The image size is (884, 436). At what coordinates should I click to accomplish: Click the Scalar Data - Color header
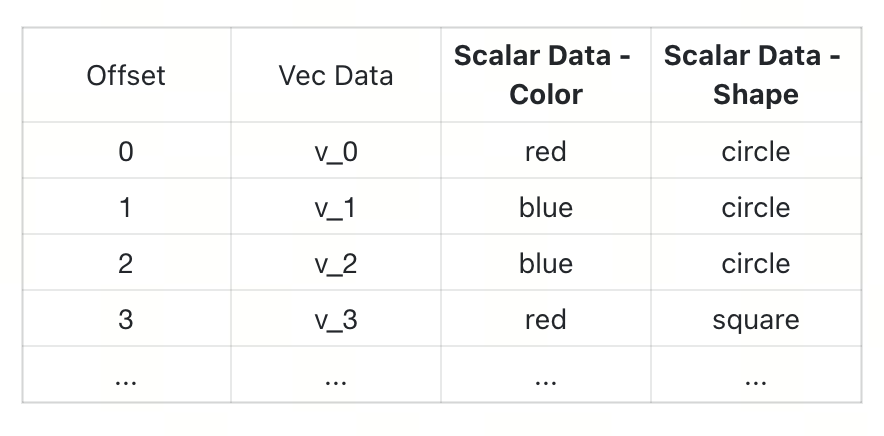coord(545,75)
